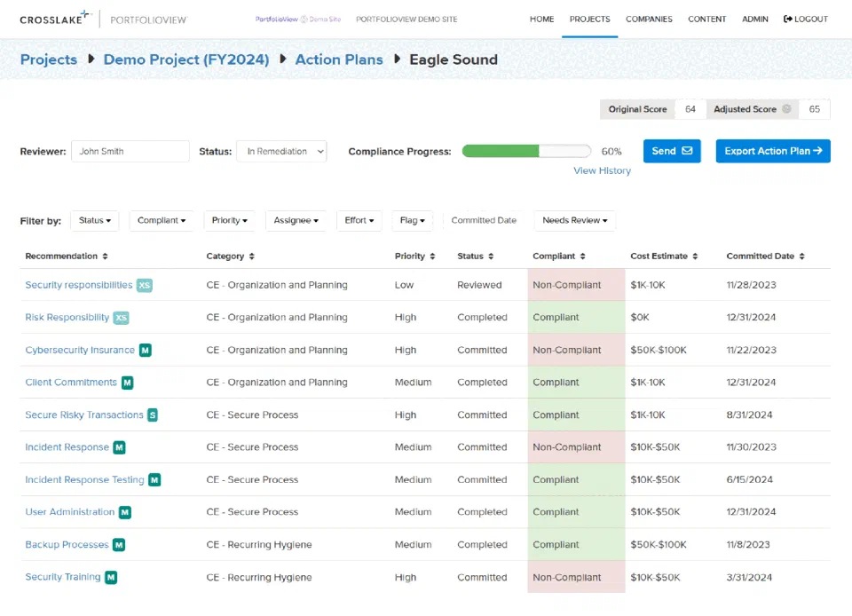The width and height of the screenshot is (852, 616).
Task: Open the Needs Review filter dropdown
Action: (x=574, y=220)
